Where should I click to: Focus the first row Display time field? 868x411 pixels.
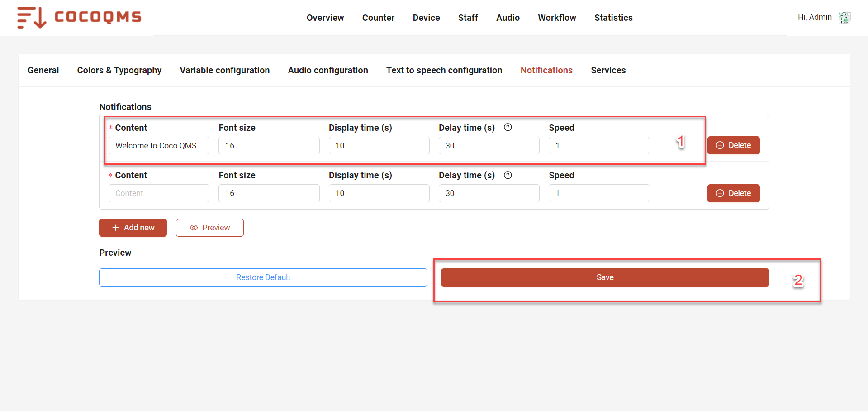pos(379,146)
